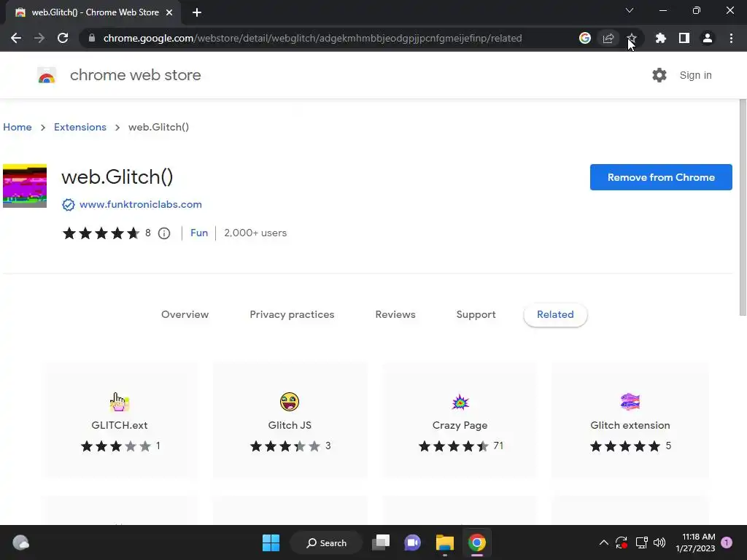
Task: Click the GLITCH.ext title text
Action: pyautogui.click(x=120, y=425)
